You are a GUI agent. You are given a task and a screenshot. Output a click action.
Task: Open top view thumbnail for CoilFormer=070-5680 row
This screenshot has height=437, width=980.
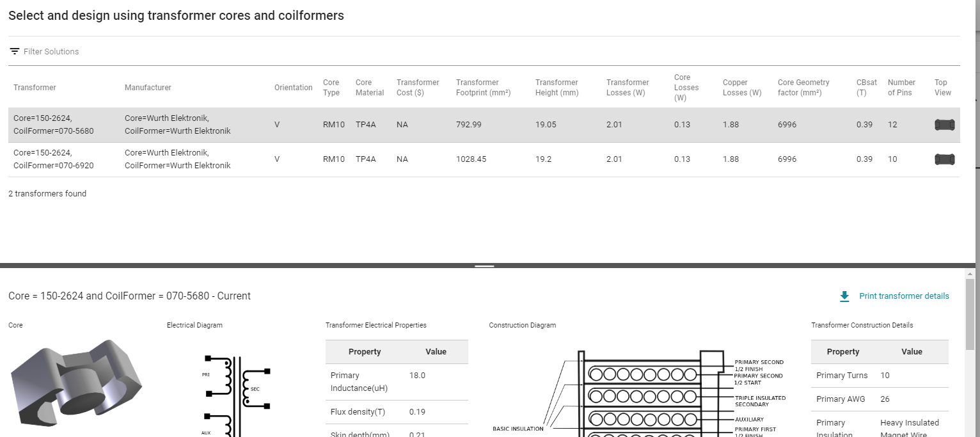click(944, 125)
